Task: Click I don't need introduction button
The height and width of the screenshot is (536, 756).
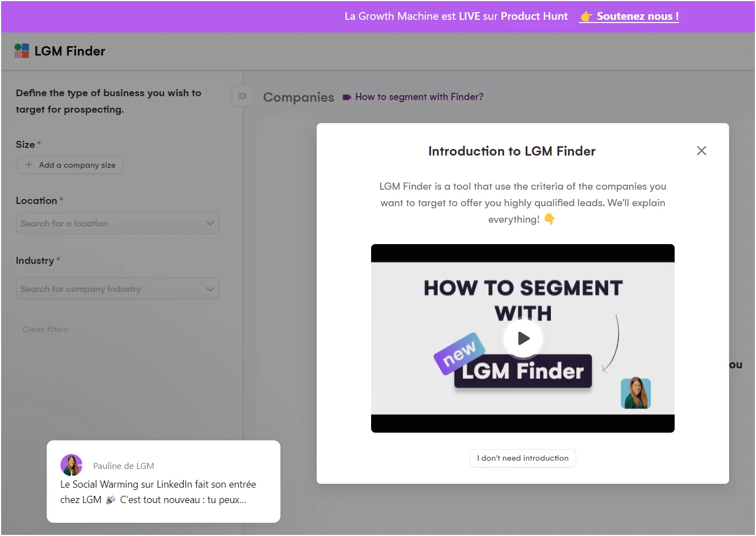Action: (523, 458)
